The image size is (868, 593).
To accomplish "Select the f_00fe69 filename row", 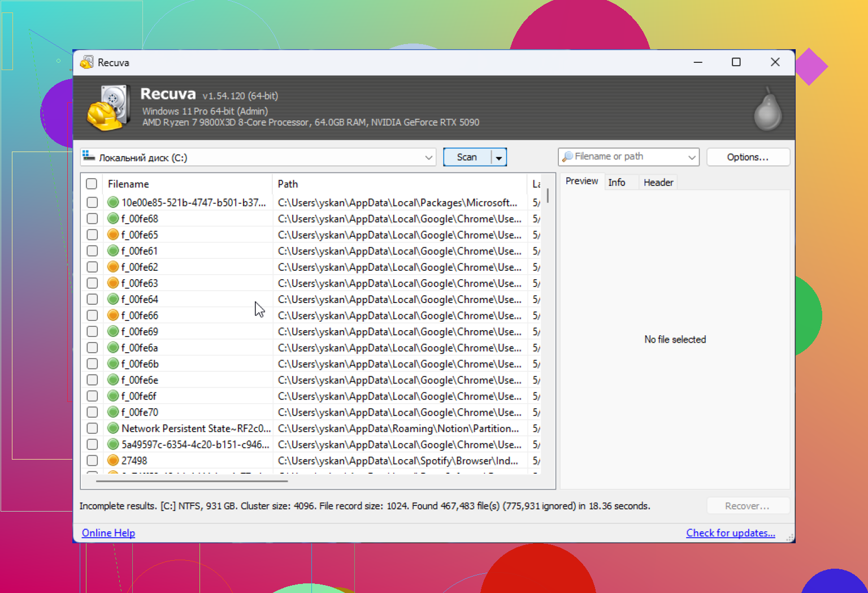I will coord(140,331).
